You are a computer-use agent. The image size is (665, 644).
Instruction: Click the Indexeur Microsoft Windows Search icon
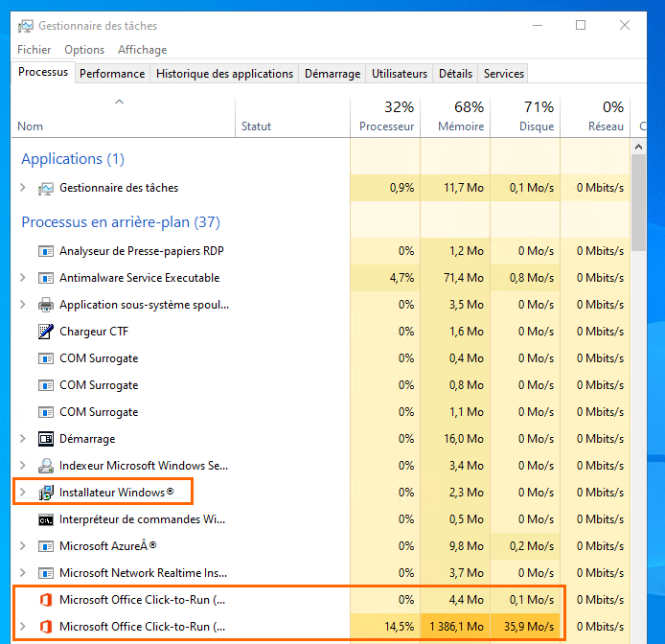point(46,466)
